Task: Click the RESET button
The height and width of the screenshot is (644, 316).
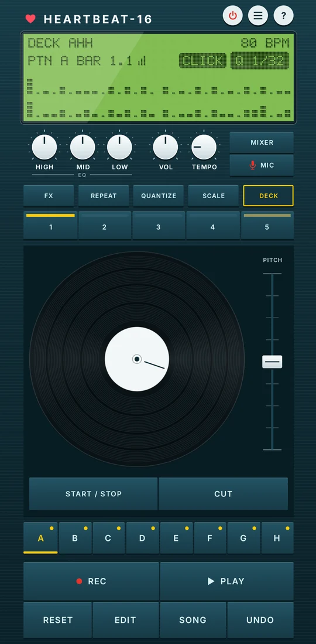Action: pos(57,620)
